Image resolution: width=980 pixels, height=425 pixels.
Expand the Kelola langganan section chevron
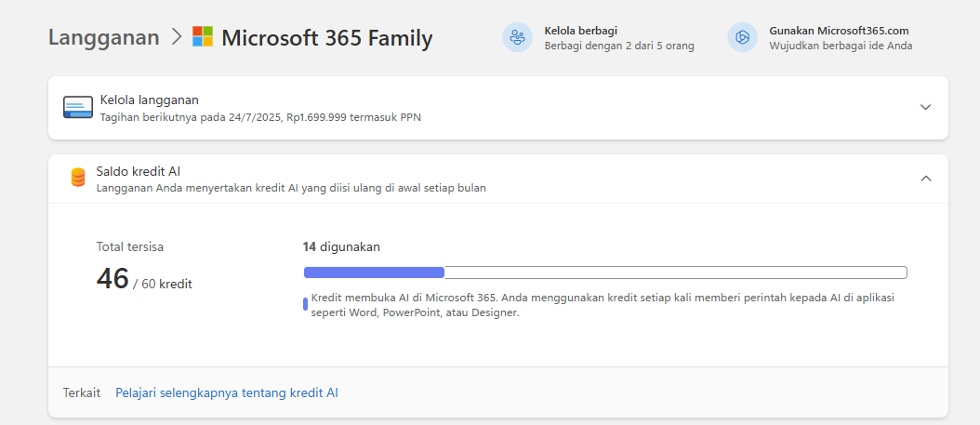pyautogui.click(x=925, y=107)
